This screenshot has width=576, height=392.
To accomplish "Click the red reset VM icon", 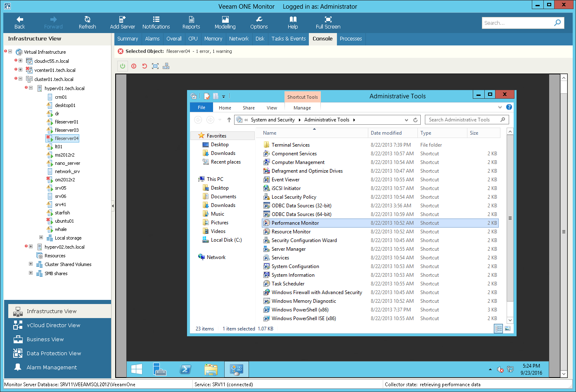I will (x=145, y=66).
